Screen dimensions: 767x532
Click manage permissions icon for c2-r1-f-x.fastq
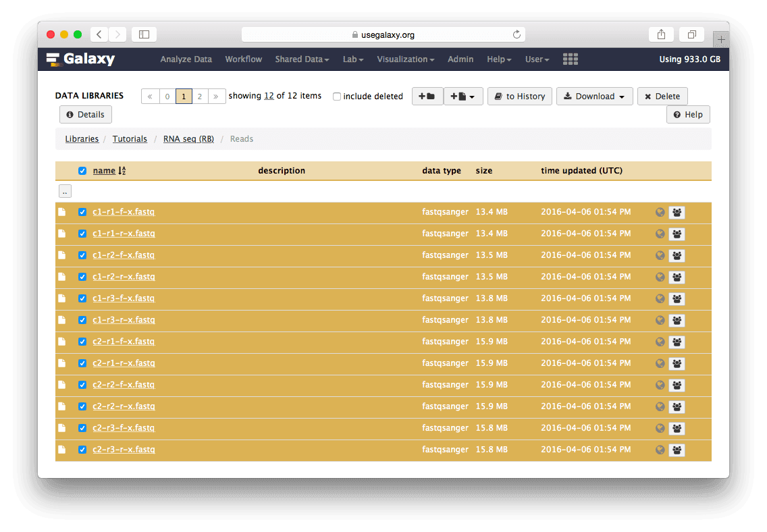(677, 342)
